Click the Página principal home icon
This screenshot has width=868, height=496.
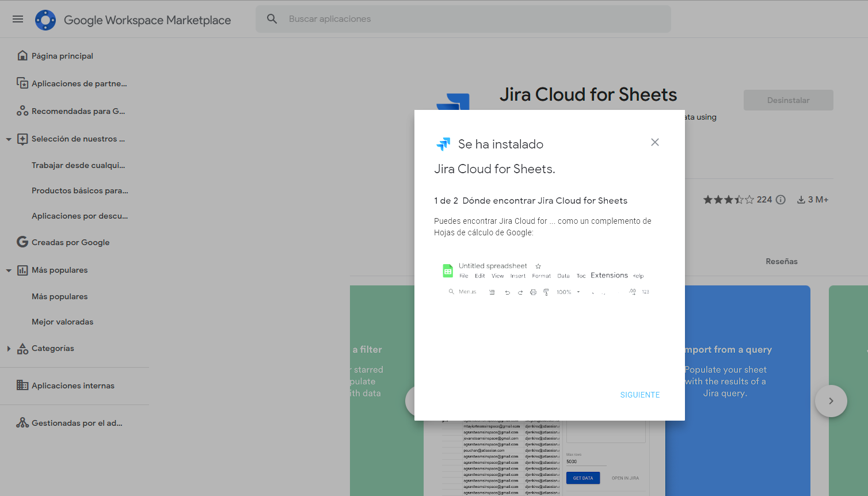pyautogui.click(x=22, y=56)
